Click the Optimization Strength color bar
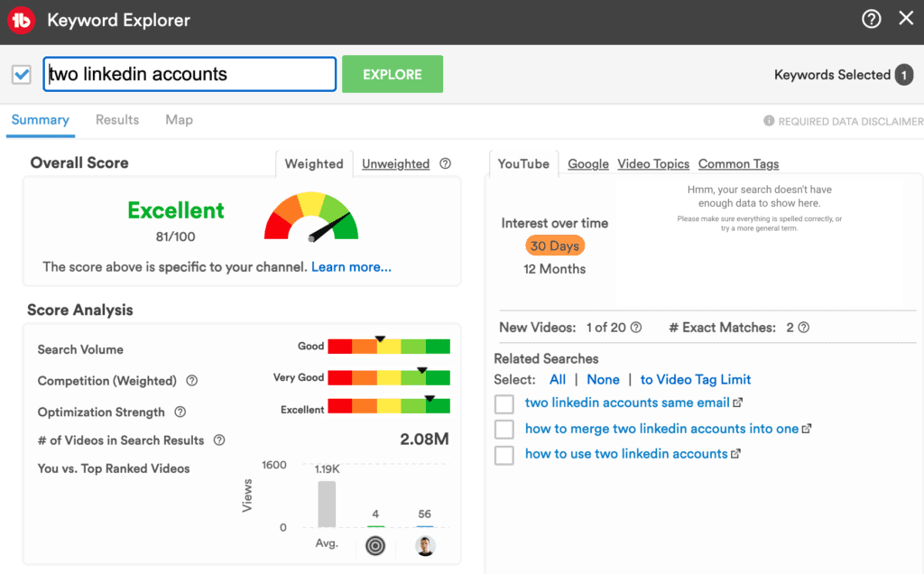This screenshot has width=924, height=574. 389,405
